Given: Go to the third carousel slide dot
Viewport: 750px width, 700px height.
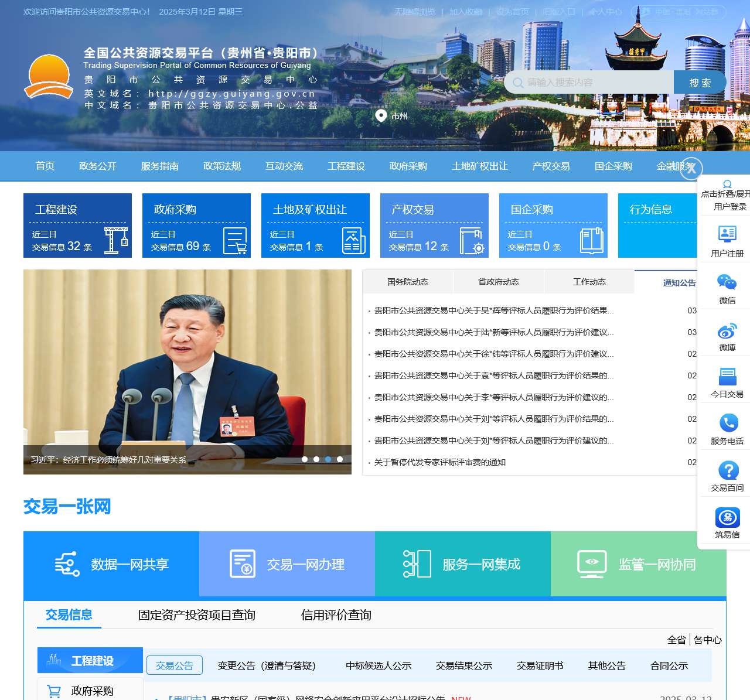Looking at the screenshot, I should [x=328, y=459].
